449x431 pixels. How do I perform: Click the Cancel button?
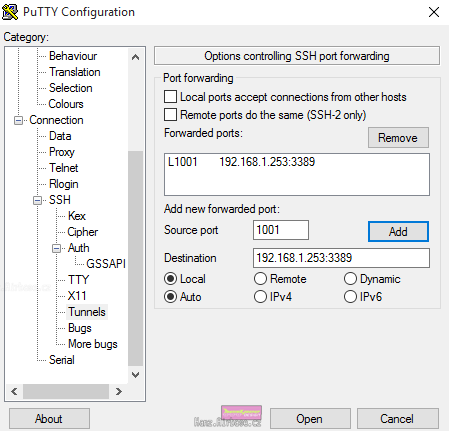click(x=398, y=419)
